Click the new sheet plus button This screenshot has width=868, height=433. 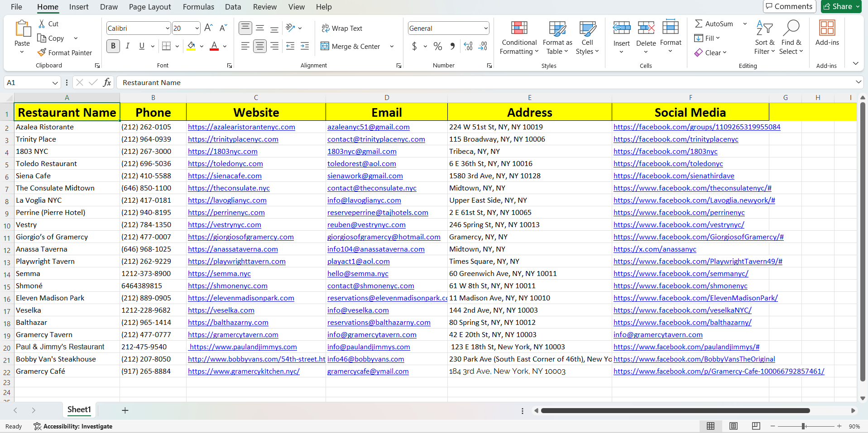click(x=125, y=410)
